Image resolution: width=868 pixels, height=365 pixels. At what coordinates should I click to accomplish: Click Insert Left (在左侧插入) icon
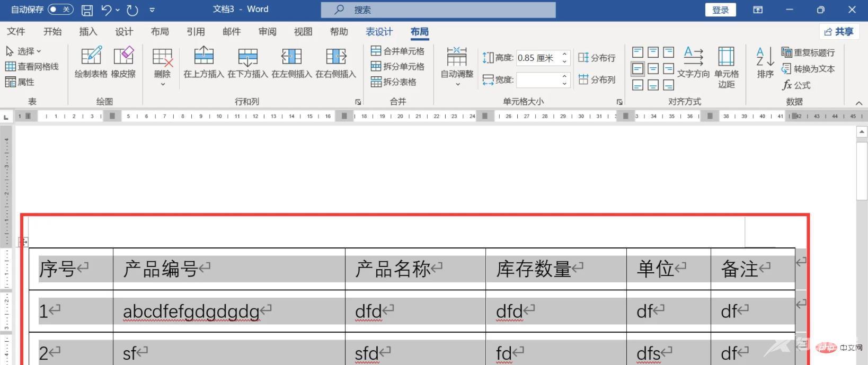pos(291,56)
